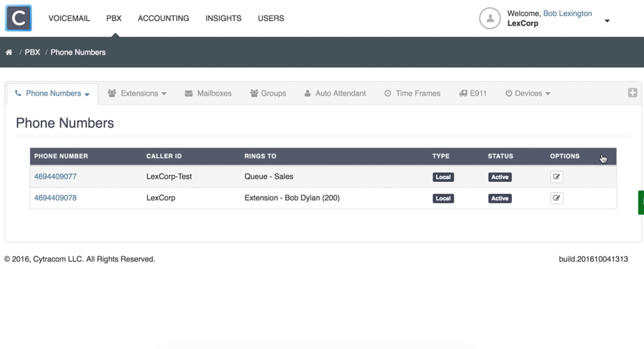Click Active badge in 4694409078 row

tap(500, 199)
